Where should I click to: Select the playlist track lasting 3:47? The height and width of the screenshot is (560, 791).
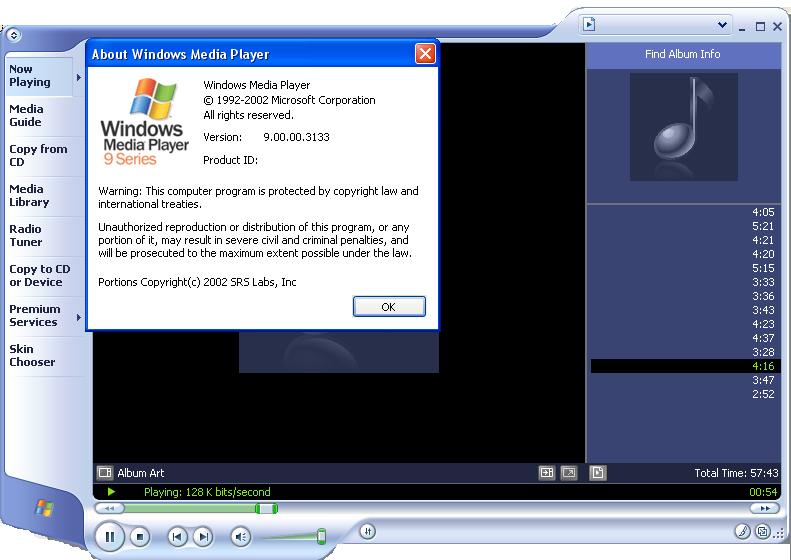[x=686, y=380]
